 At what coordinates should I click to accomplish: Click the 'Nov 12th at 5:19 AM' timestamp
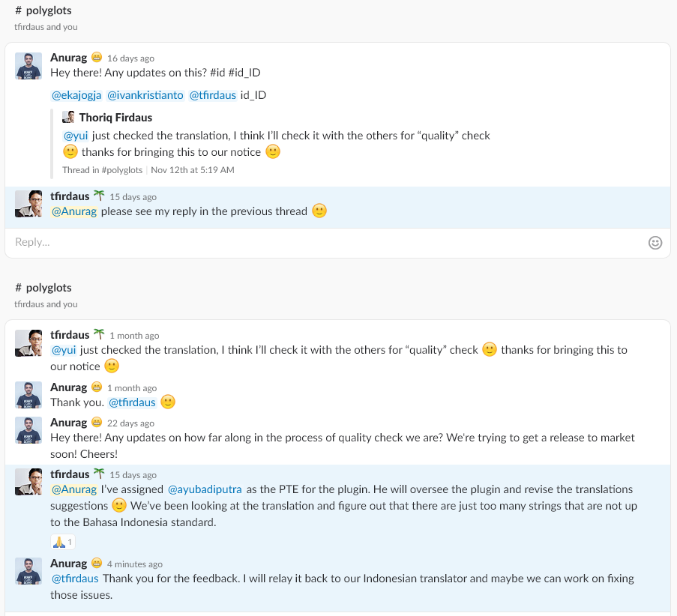point(193,170)
